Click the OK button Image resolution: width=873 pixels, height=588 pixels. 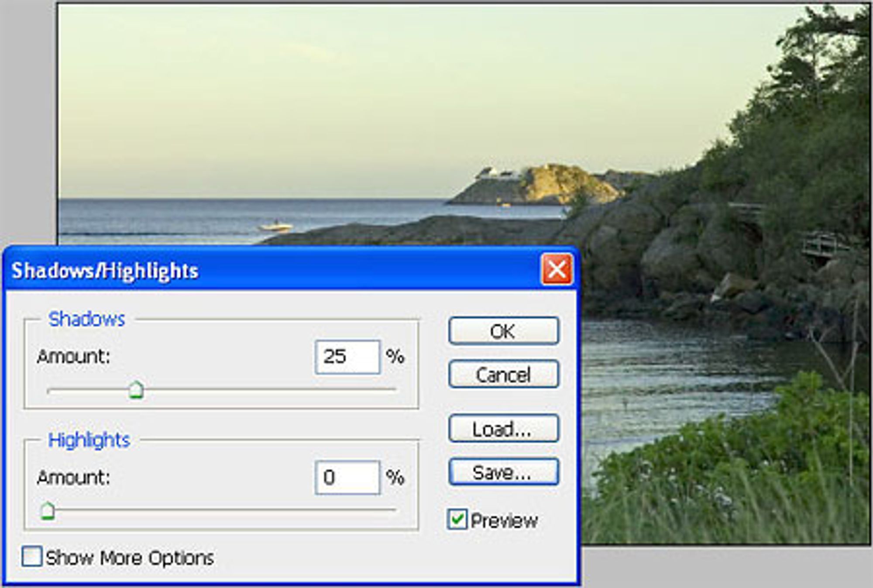pyautogui.click(x=503, y=331)
